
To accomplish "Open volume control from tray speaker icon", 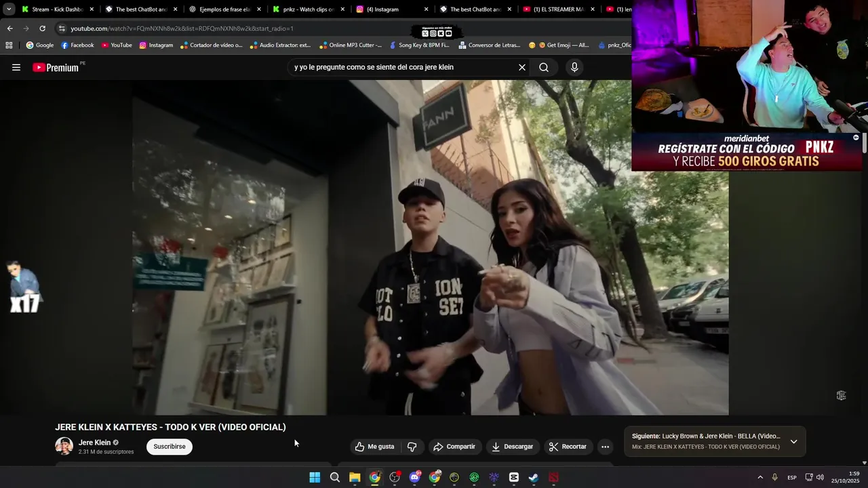I will [x=820, y=477].
